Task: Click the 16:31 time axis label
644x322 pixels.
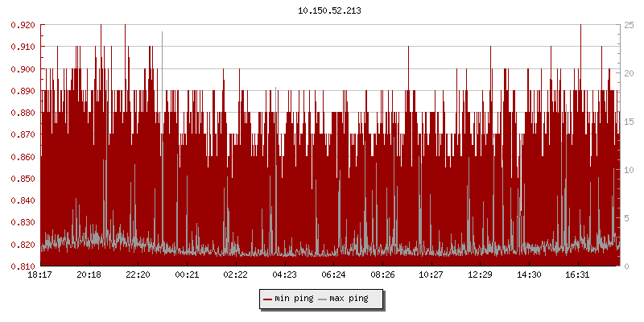Action: point(577,275)
